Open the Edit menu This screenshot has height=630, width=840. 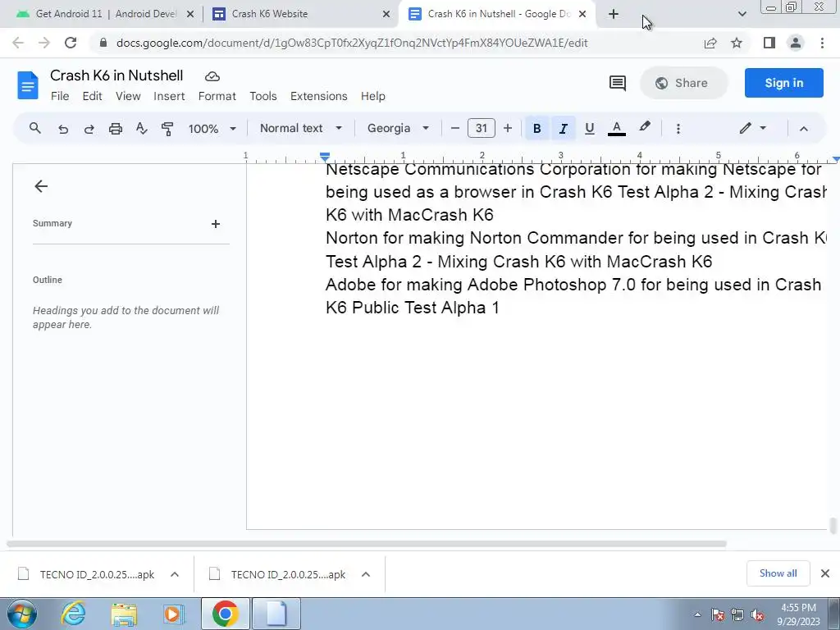point(92,96)
